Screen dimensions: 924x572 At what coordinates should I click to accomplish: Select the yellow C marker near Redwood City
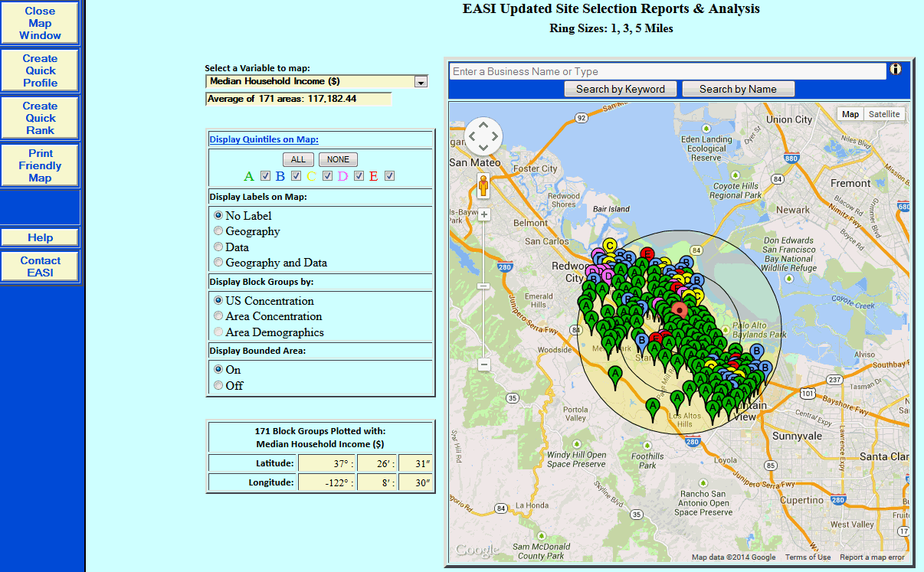tap(610, 247)
